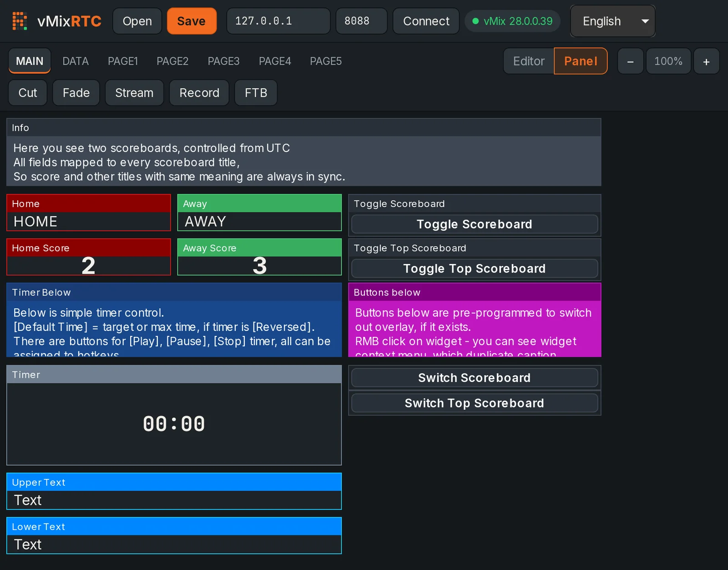Switch to Panel mode
Screen dimensions: 728x570
(x=581, y=61)
